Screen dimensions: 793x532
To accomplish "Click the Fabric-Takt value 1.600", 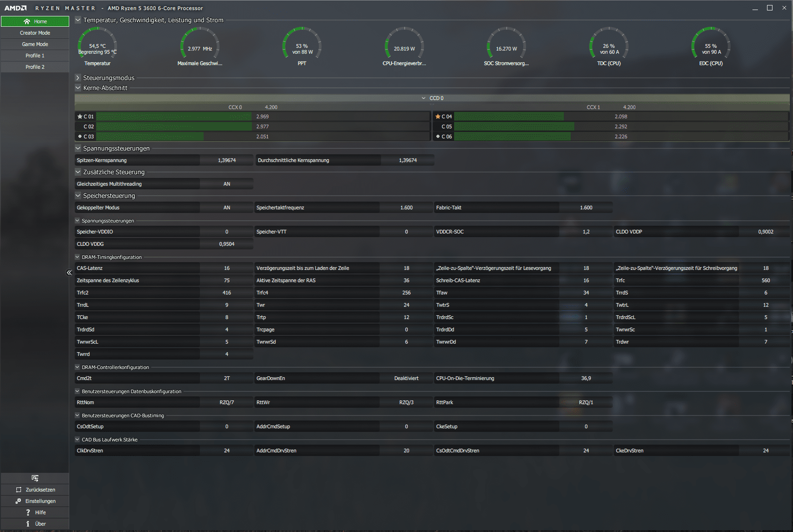I will (586, 208).
